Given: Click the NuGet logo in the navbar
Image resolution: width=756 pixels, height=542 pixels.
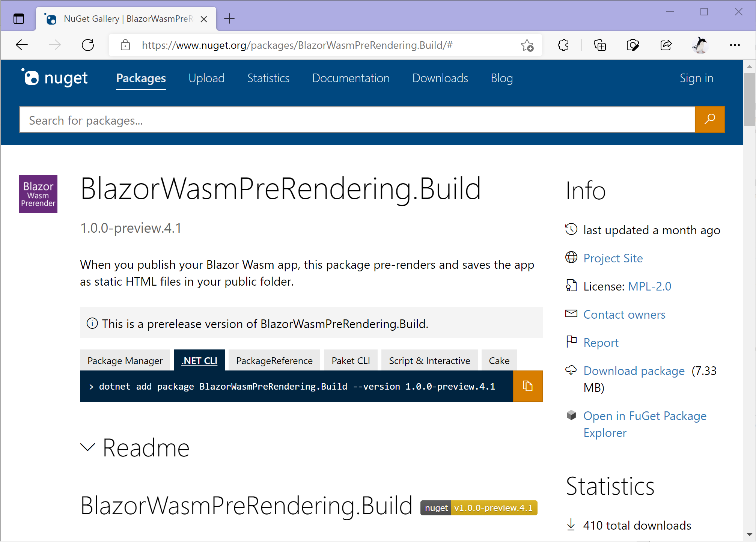Looking at the screenshot, I should pos(55,78).
